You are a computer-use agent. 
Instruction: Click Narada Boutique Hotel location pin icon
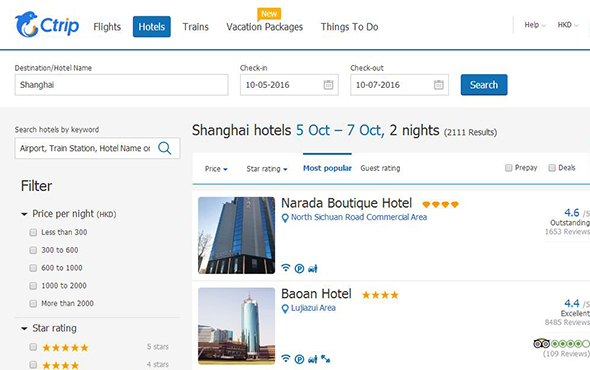click(285, 218)
